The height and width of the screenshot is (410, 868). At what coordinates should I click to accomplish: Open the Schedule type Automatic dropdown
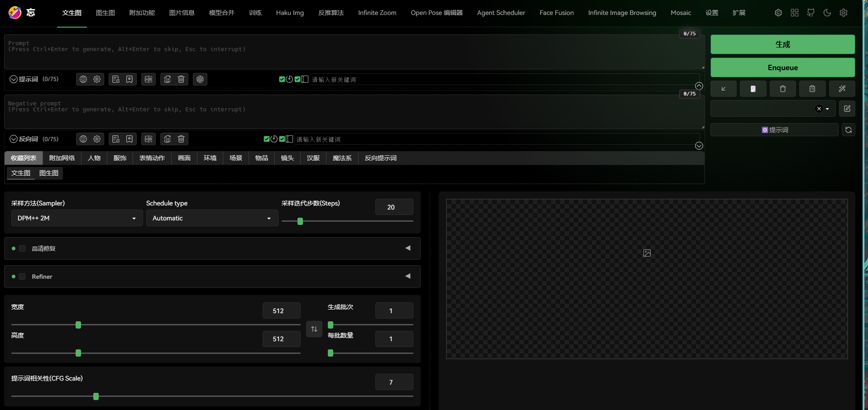(x=212, y=218)
